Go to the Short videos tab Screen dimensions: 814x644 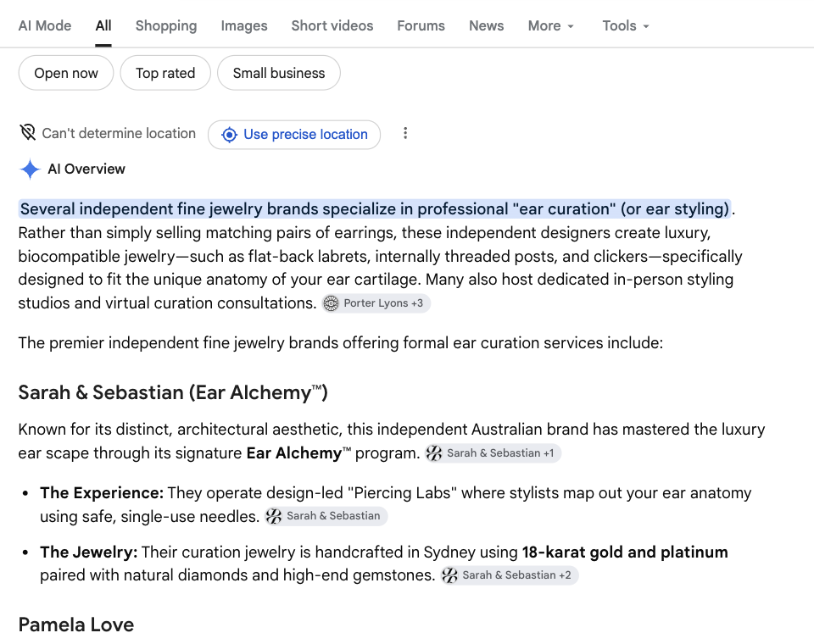[332, 25]
